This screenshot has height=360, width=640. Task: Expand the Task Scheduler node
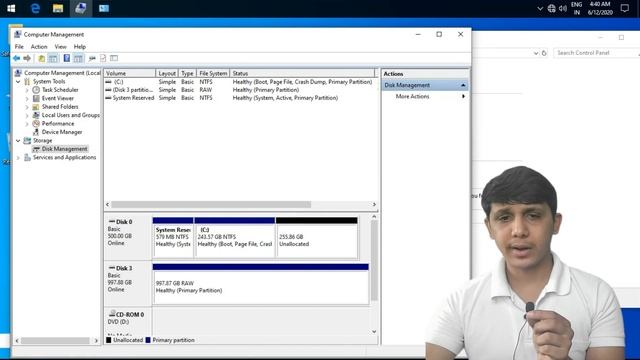pyautogui.click(x=27, y=90)
